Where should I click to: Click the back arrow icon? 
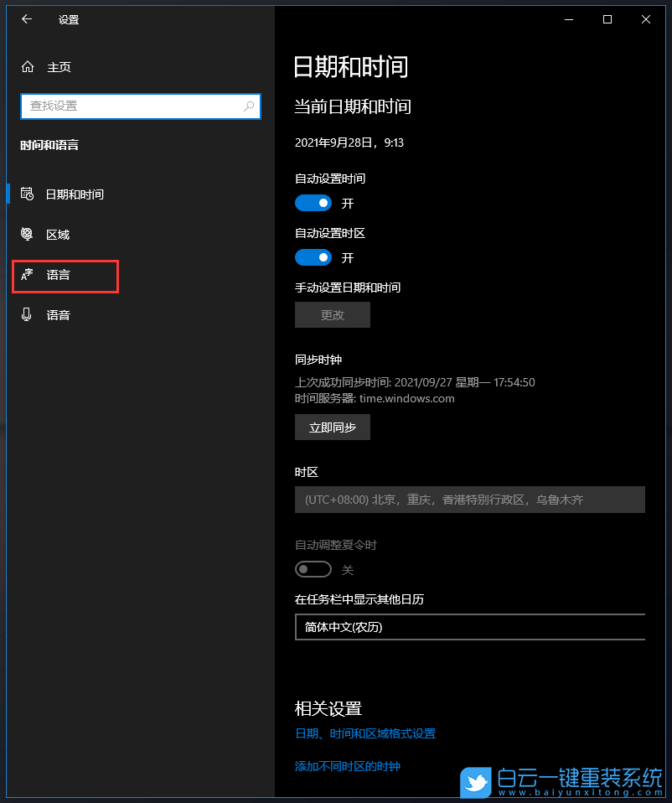tap(26, 19)
